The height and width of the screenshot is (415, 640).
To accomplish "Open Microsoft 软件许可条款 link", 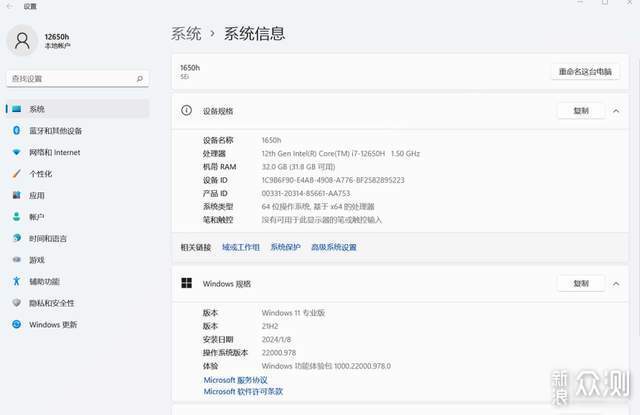I will click(x=243, y=391).
